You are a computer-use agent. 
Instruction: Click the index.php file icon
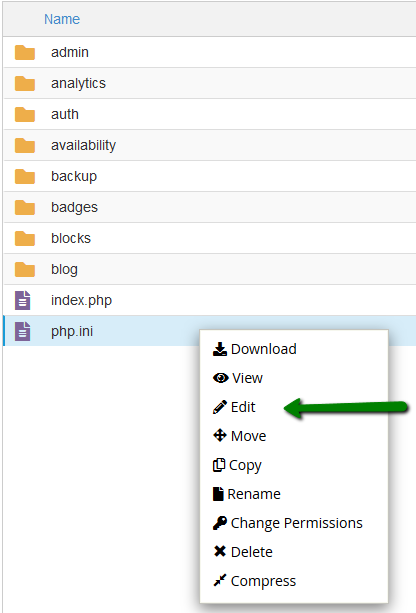point(23,300)
